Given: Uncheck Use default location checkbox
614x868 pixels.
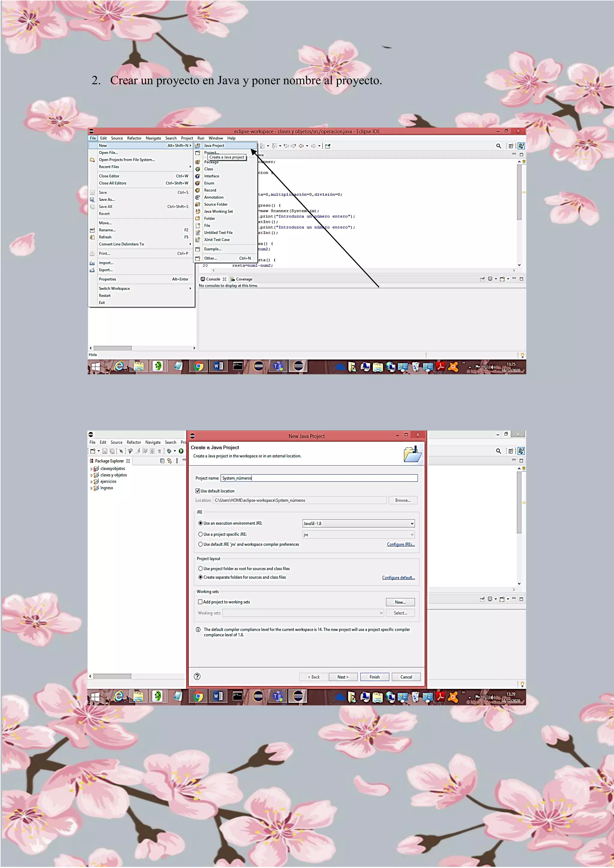Looking at the screenshot, I should (x=198, y=491).
